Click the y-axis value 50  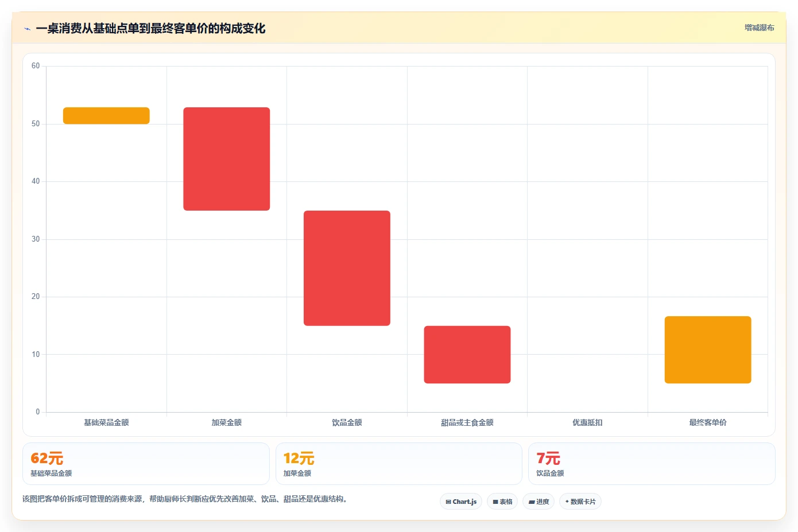pos(36,124)
